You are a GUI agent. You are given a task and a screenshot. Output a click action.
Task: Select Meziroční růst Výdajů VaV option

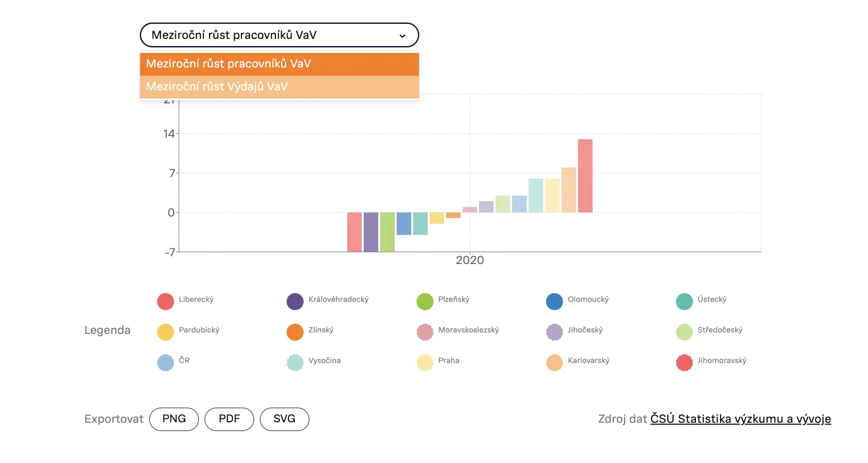tap(279, 87)
